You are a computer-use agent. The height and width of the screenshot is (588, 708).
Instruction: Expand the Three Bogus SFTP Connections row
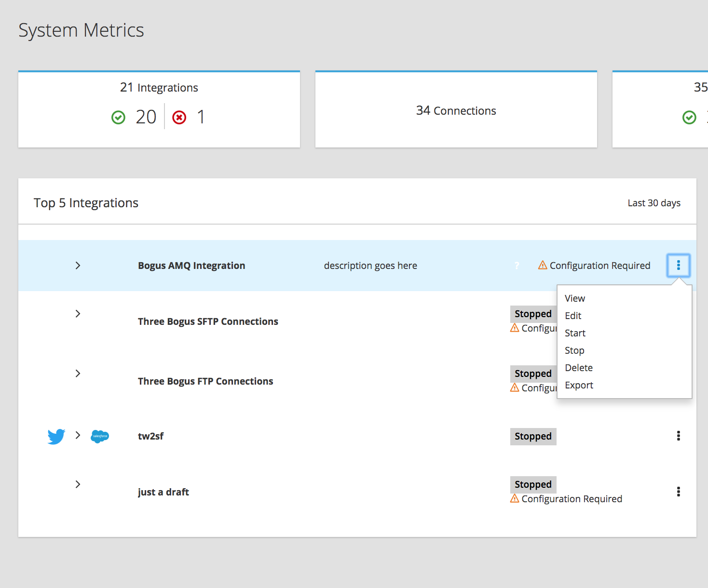pos(78,314)
